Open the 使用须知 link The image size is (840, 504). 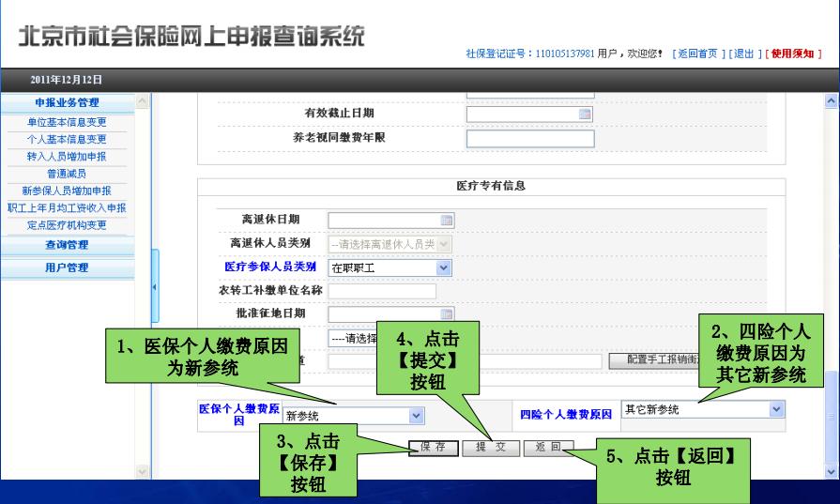pyautogui.click(x=793, y=53)
